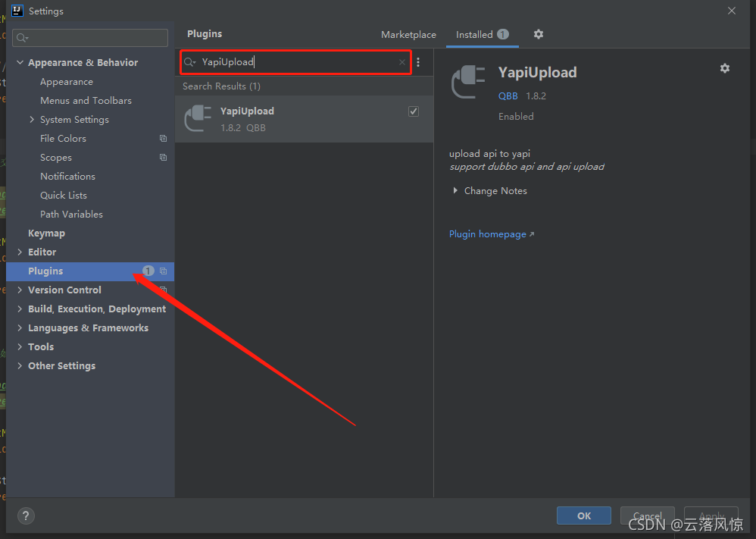Image resolution: width=756 pixels, height=539 pixels.
Task: Switch to the Marketplace tab
Action: tap(408, 35)
